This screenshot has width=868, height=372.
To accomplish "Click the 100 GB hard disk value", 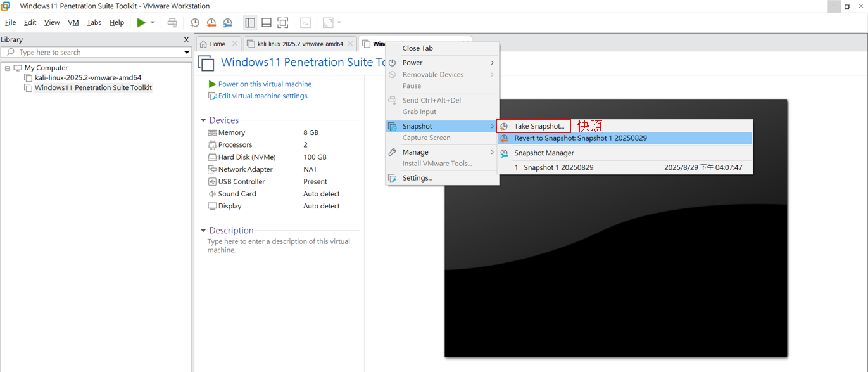I will tap(315, 157).
